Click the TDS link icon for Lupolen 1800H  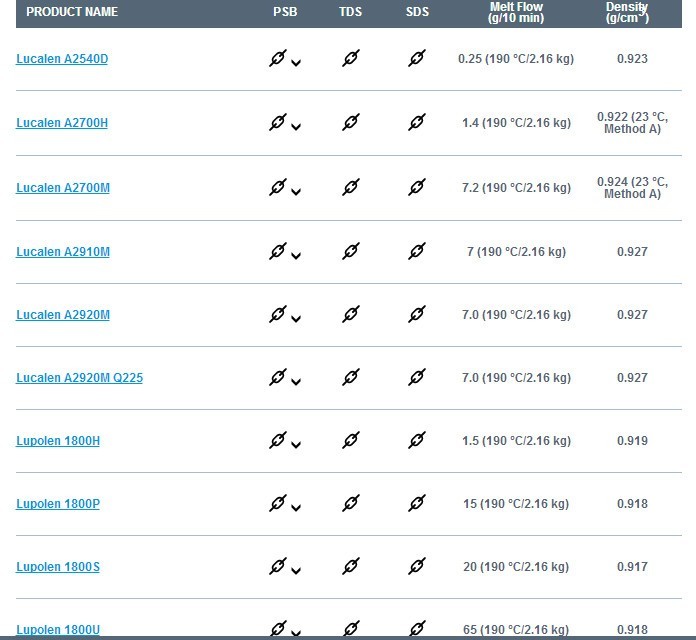[x=351, y=440]
